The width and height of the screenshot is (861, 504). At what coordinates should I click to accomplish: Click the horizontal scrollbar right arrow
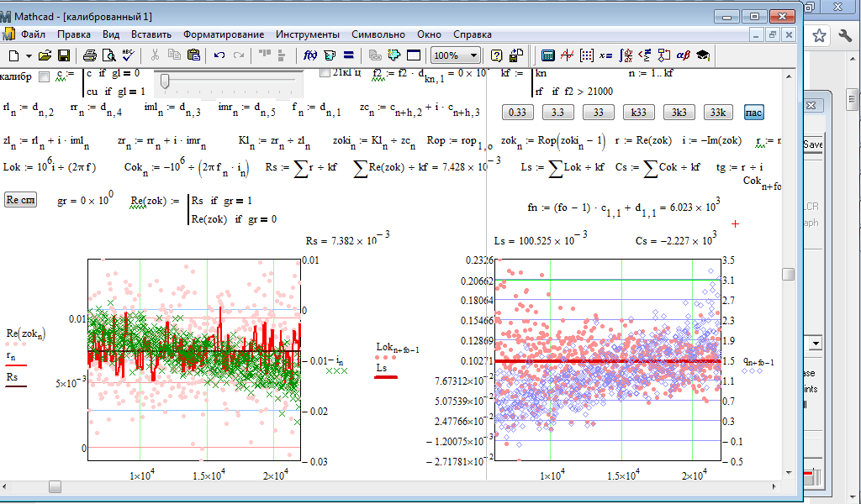tap(774, 486)
